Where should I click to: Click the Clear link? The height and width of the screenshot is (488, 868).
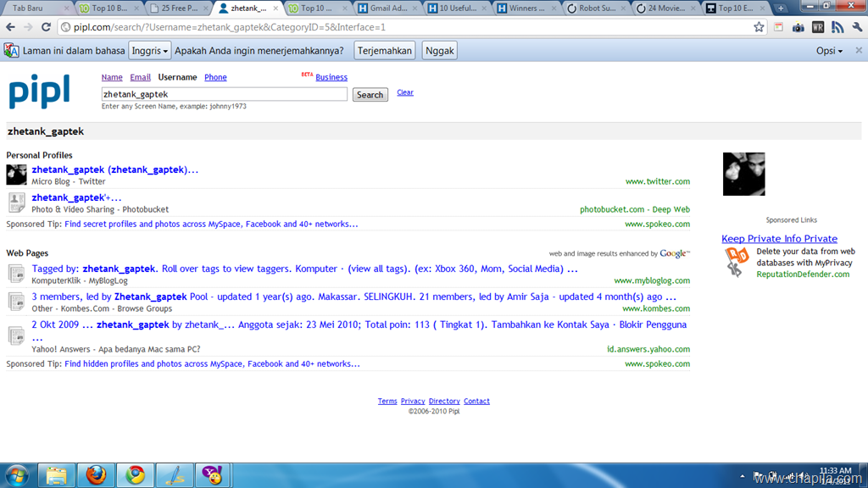coord(405,92)
